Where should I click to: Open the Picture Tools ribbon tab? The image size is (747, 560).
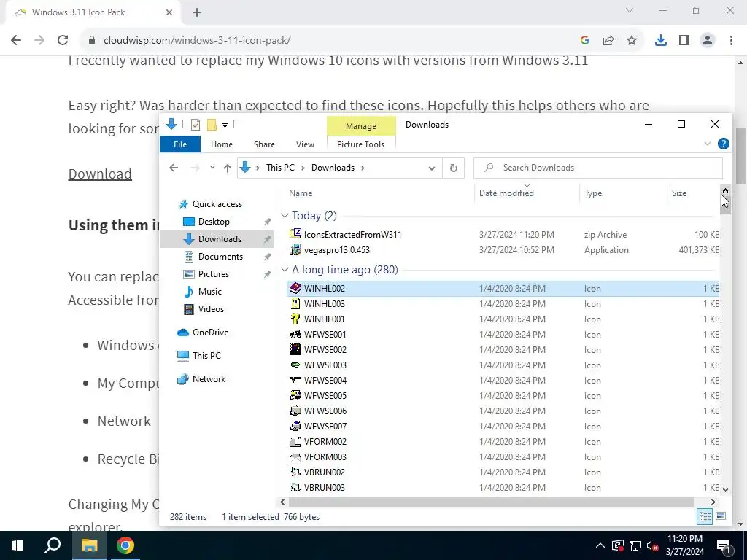coord(360,144)
